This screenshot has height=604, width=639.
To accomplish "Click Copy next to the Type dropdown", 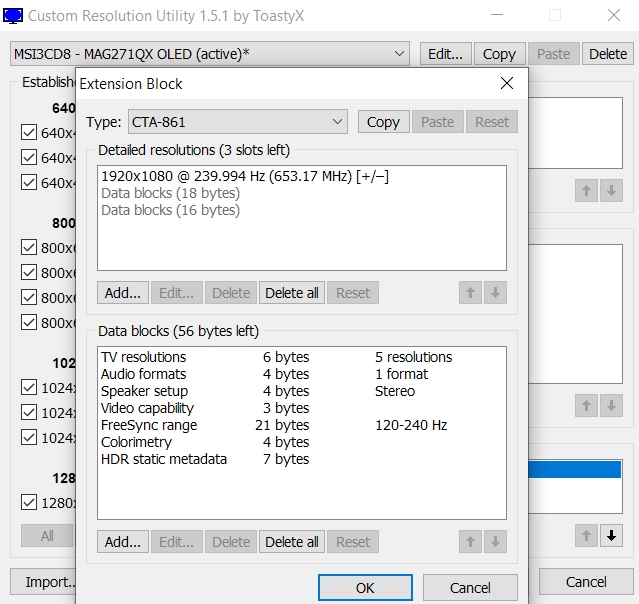I will pyautogui.click(x=383, y=122).
